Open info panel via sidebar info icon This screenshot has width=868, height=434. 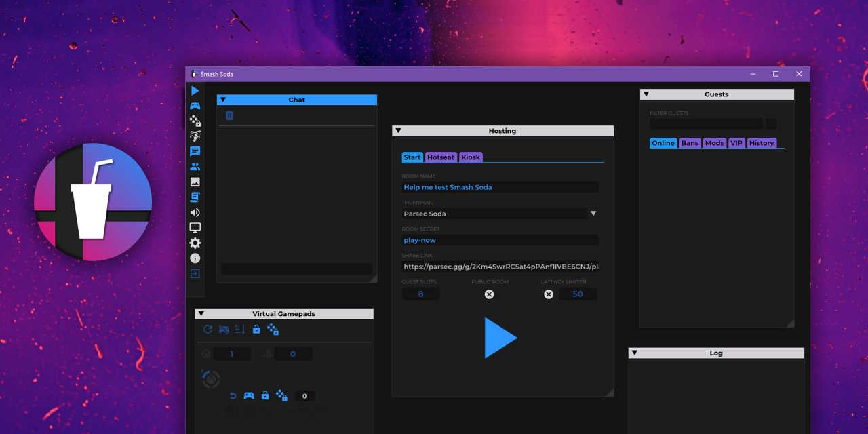[x=195, y=258]
